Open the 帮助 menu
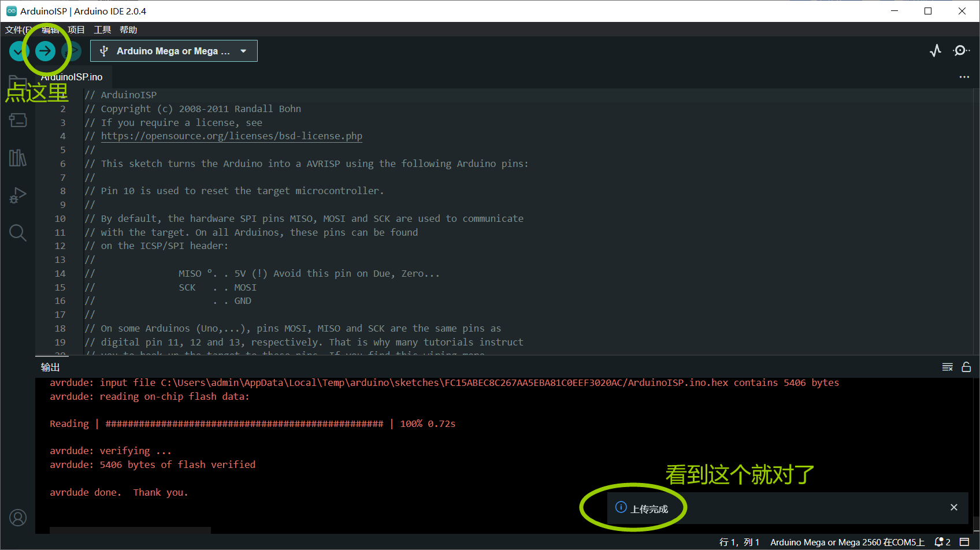This screenshot has width=980, height=550. tap(128, 30)
